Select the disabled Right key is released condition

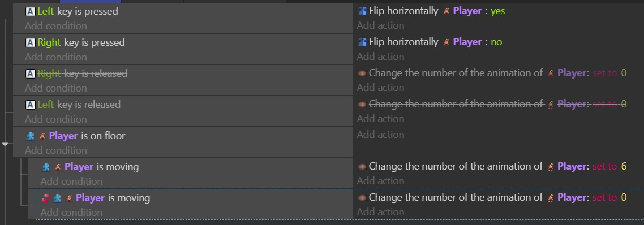pyautogui.click(x=83, y=74)
